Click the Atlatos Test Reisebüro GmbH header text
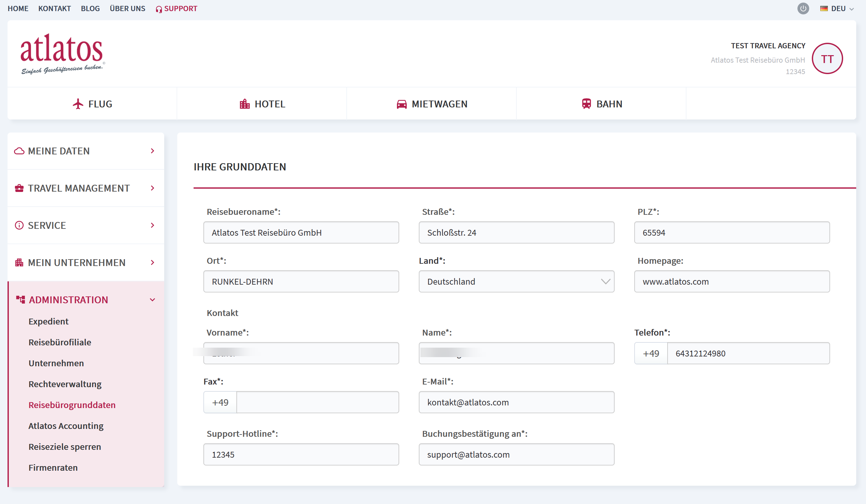Image resolution: width=866 pixels, height=504 pixels. click(x=757, y=60)
